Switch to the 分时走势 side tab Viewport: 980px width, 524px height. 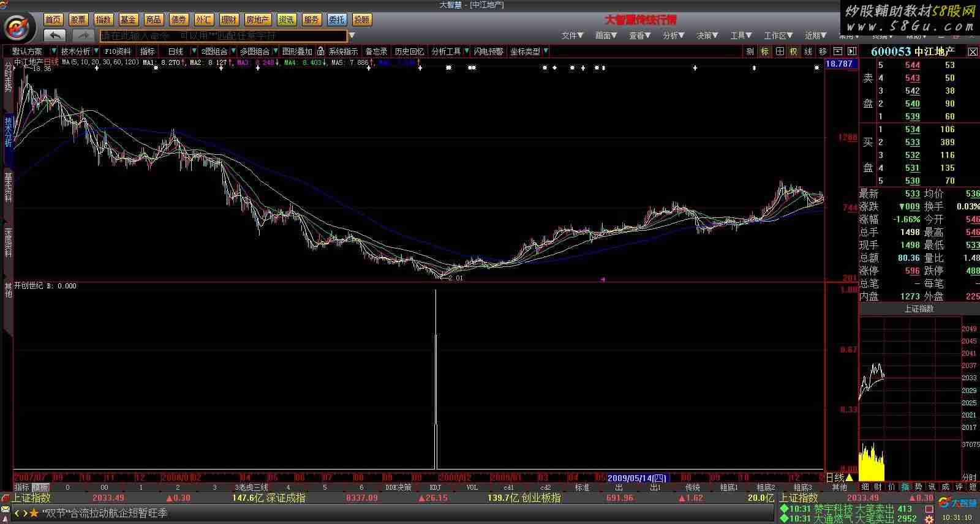point(8,77)
